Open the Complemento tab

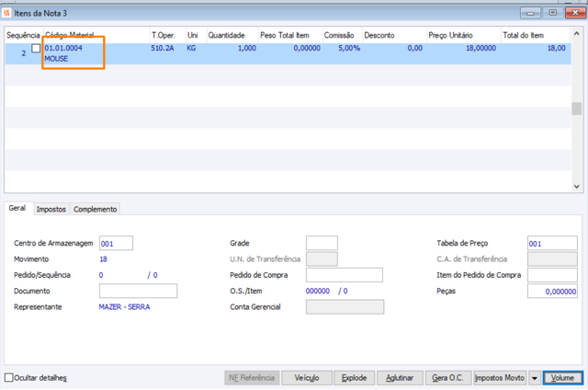96,209
